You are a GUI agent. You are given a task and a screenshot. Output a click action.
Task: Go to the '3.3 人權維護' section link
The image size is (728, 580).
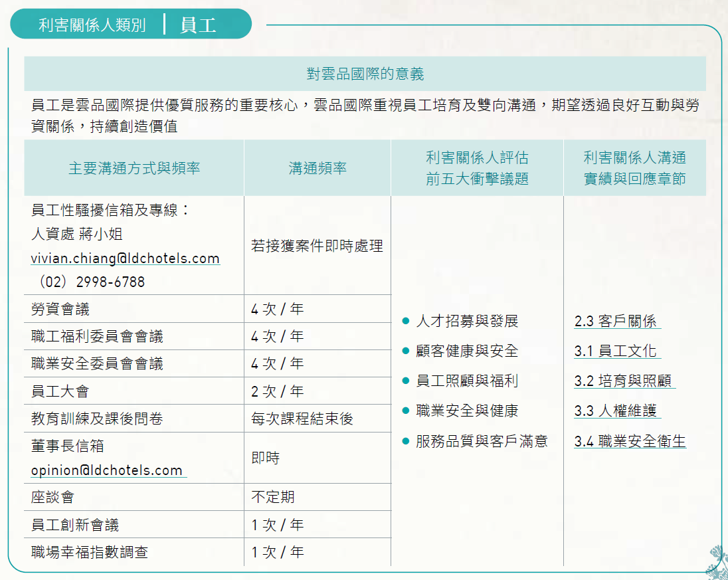[615, 411]
